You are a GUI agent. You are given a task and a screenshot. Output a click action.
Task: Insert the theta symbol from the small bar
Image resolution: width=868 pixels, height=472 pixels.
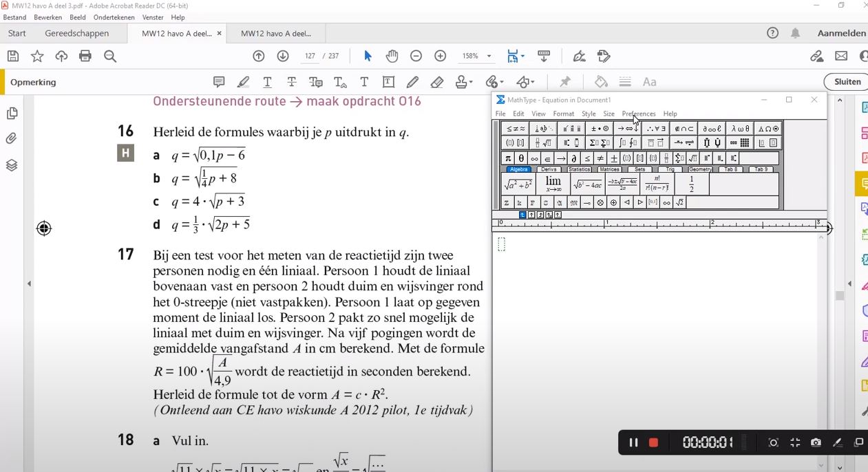point(521,159)
